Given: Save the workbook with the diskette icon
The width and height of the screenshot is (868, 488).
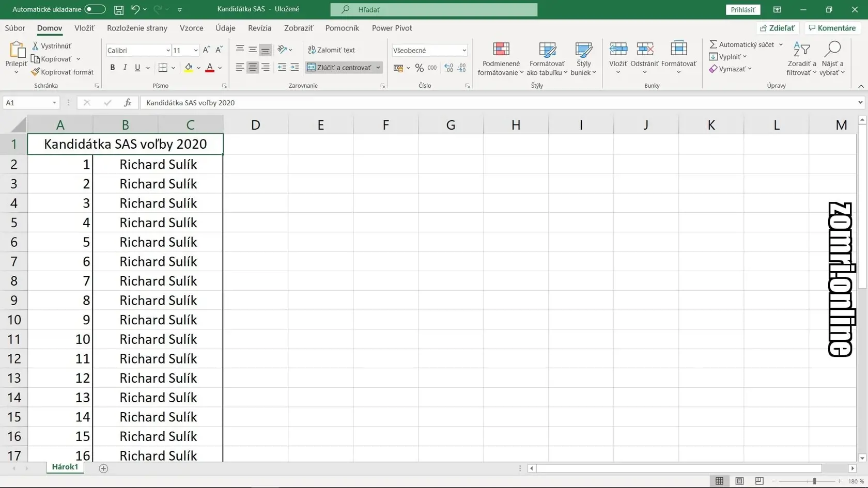Looking at the screenshot, I should [x=119, y=9].
